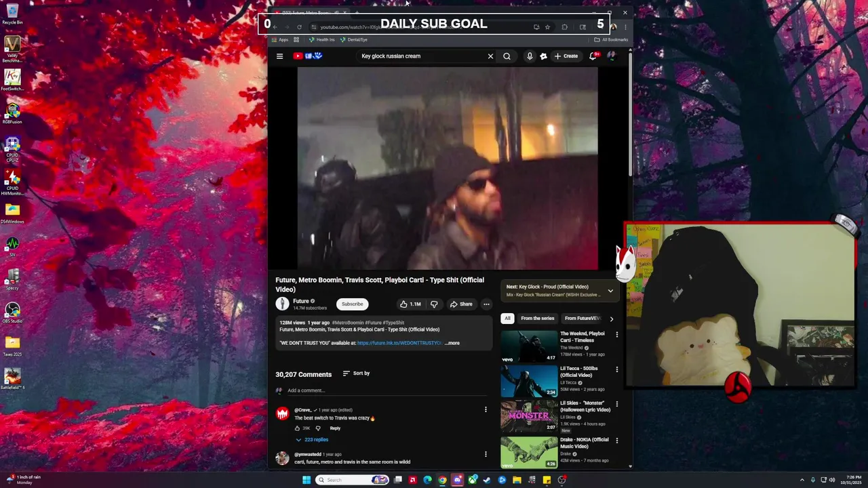This screenshot has height=488, width=868.
Task: Open the Health Ins bookmark
Action: pos(322,40)
